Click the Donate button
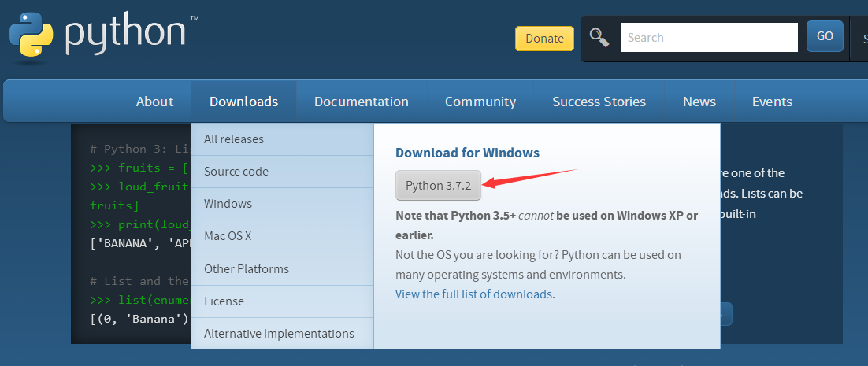The image size is (868, 366). coord(544,38)
